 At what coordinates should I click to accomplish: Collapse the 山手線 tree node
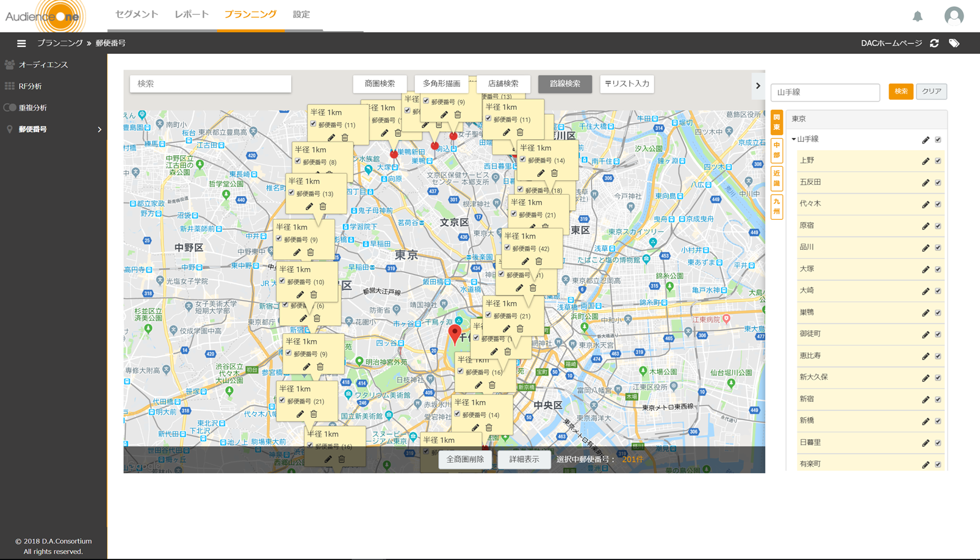794,140
